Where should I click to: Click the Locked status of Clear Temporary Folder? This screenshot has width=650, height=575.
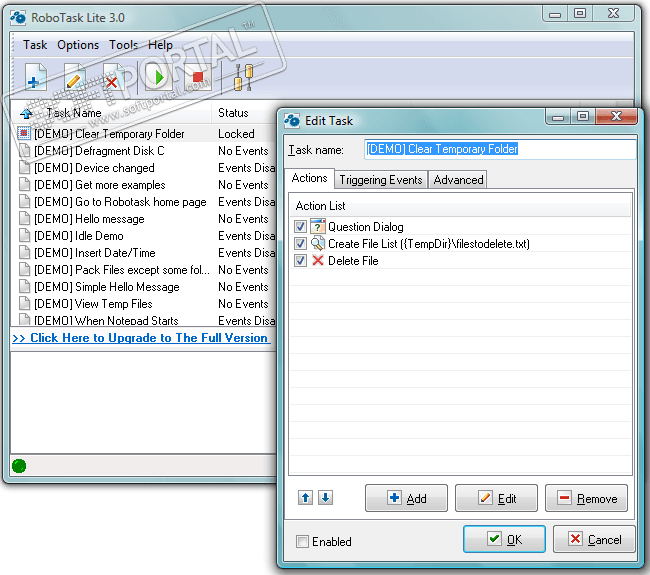tap(236, 133)
